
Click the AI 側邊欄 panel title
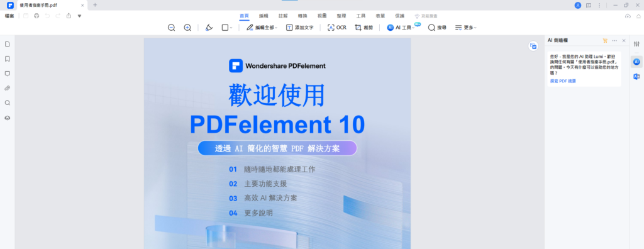click(558, 40)
